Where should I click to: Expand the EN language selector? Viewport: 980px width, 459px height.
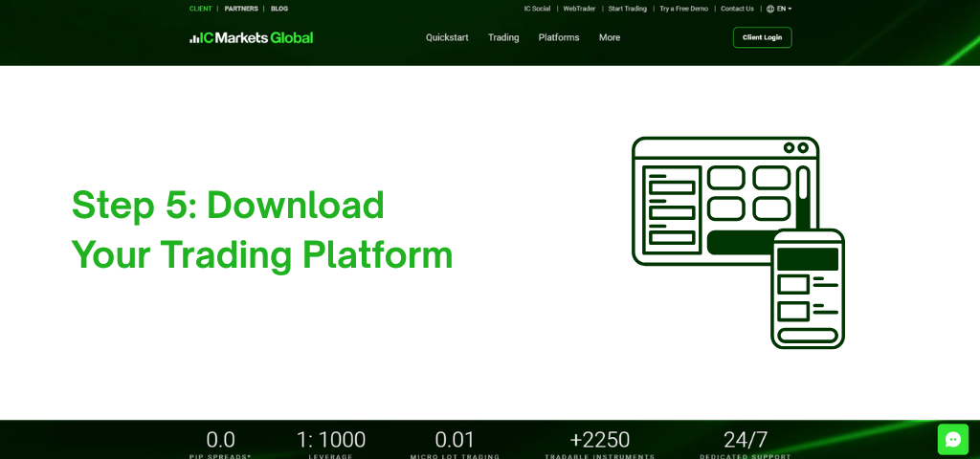pos(779,9)
